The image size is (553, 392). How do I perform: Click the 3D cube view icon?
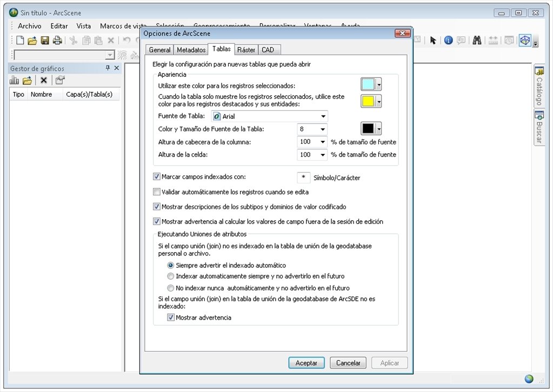[x=525, y=40]
